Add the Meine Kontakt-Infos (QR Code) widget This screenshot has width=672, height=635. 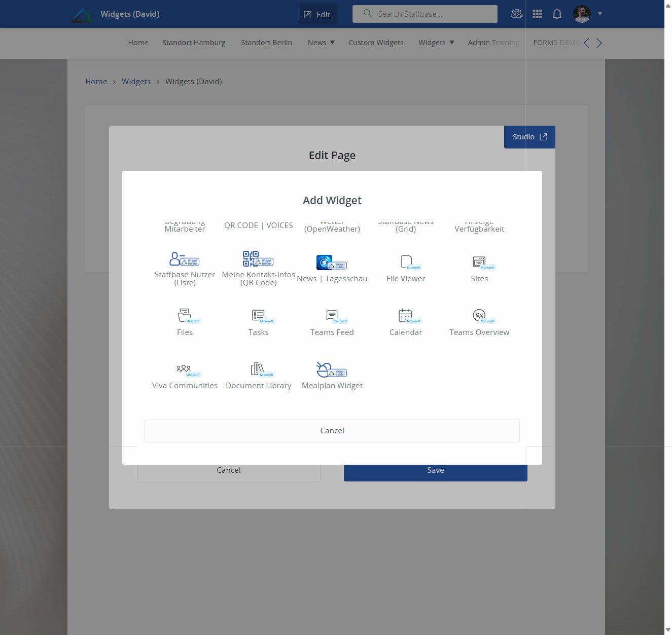pyautogui.click(x=258, y=268)
